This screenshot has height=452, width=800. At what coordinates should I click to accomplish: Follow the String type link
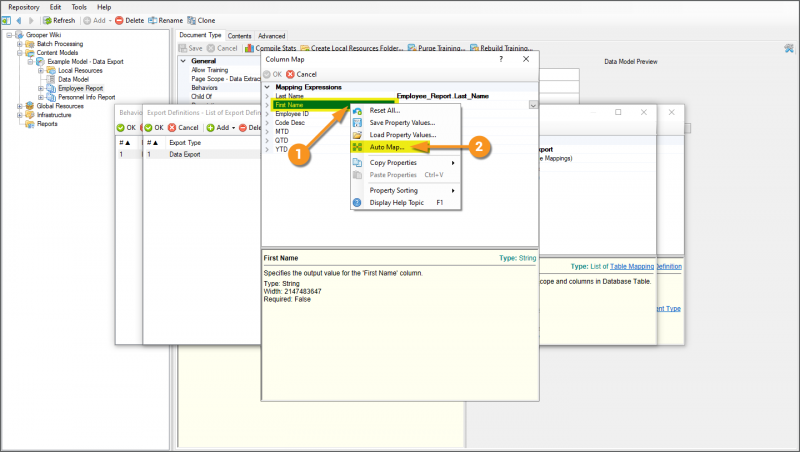[x=528, y=258]
